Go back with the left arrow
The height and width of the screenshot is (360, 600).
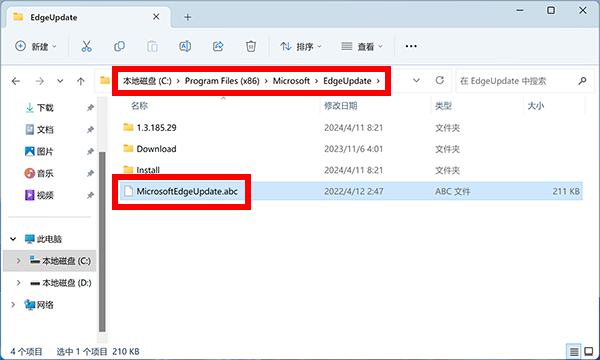pyautogui.click(x=16, y=81)
